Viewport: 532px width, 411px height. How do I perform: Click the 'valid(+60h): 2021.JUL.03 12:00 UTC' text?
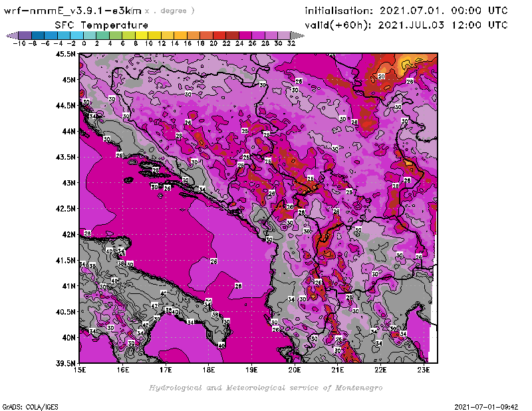[x=406, y=25]
